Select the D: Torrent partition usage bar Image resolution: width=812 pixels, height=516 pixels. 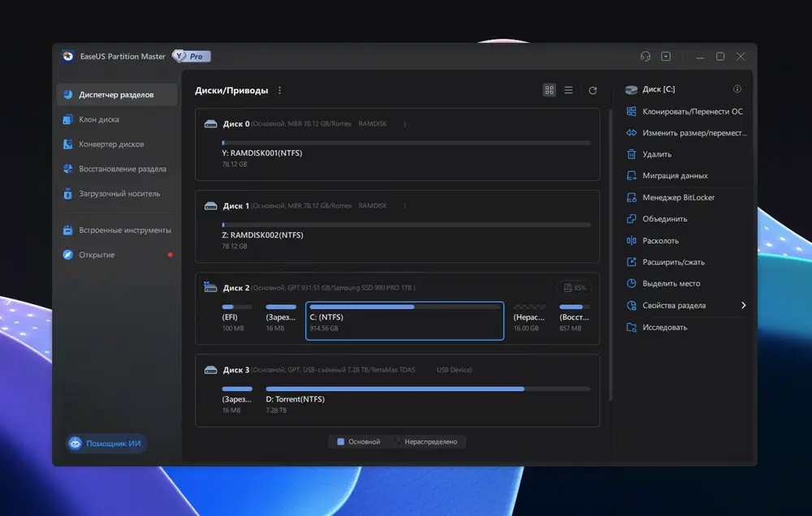[428, 389]
